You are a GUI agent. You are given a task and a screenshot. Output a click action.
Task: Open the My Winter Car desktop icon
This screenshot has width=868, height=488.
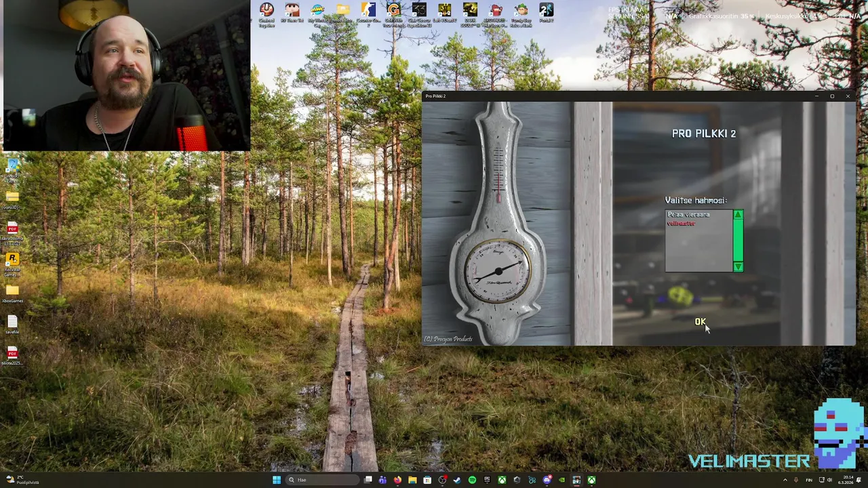point(317,14)
